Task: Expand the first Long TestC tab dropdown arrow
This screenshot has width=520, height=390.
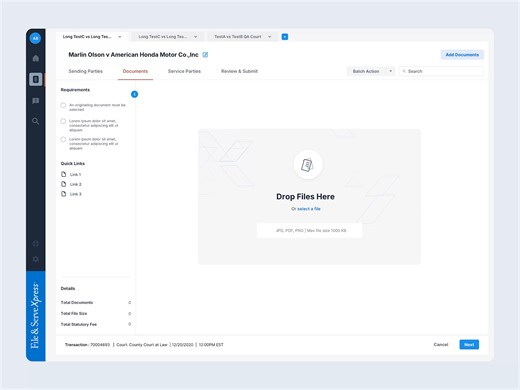Action: point(120,37)
